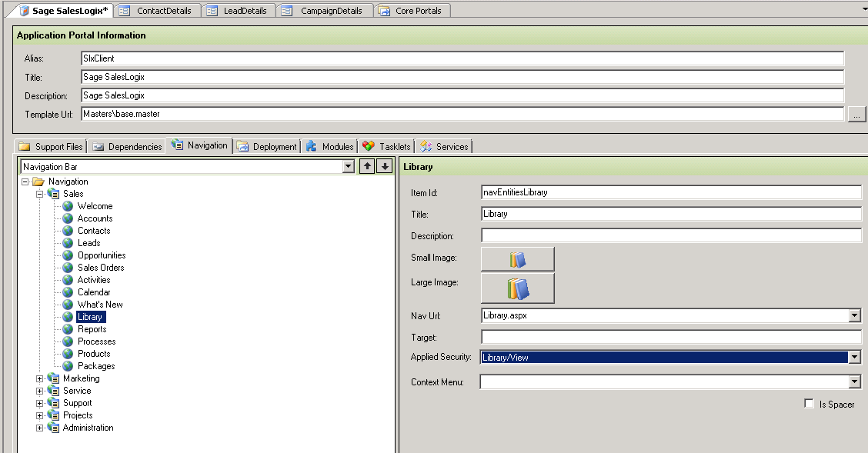This screenshot has height=453, width=868.
Task: Click the Library Title field
Action: (672, 214)
